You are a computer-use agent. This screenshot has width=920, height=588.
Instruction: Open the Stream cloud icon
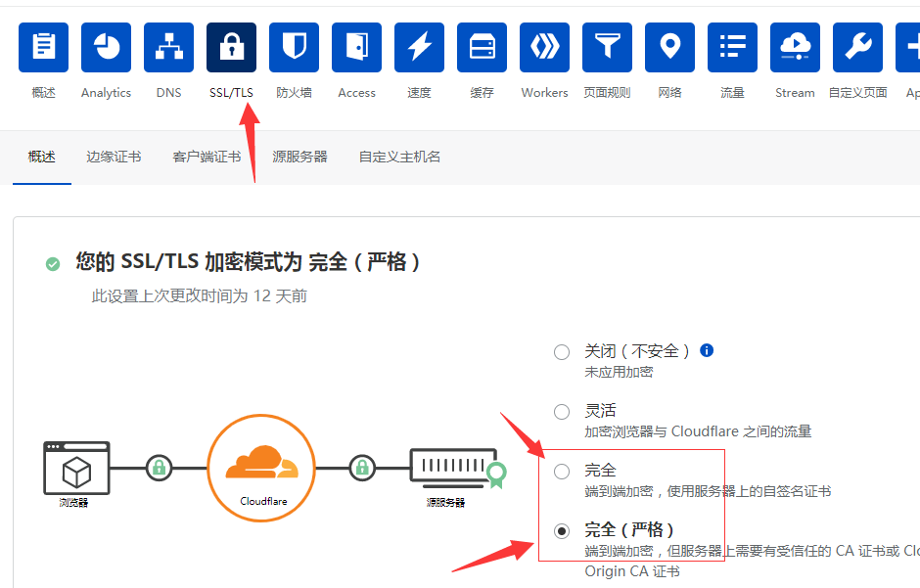[795, 48]
